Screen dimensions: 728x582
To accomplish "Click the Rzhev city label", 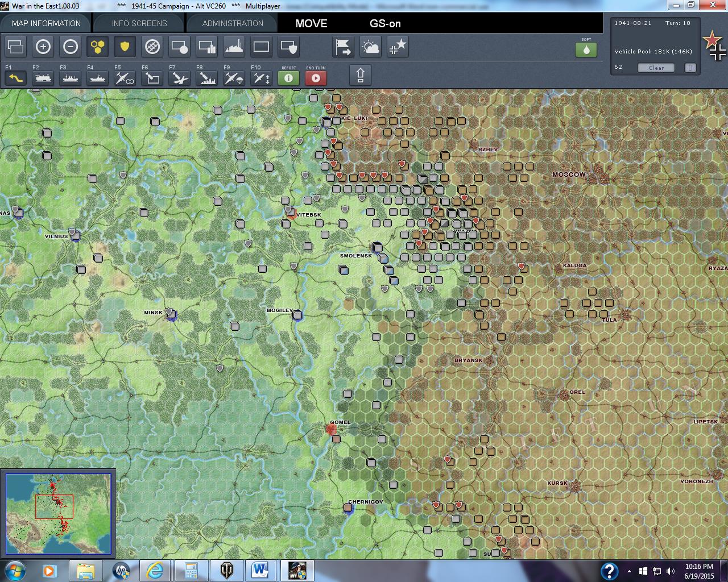I will pos(487,149).
